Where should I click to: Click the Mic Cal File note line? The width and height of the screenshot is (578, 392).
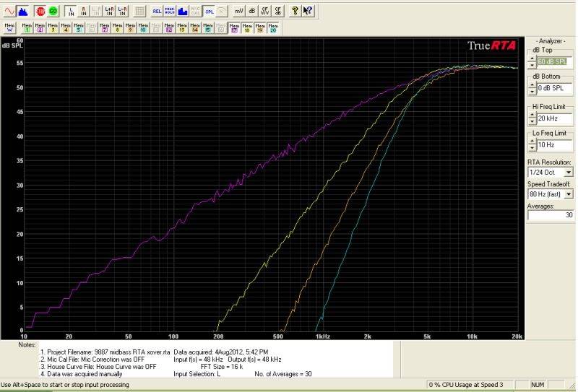point(92,360)
